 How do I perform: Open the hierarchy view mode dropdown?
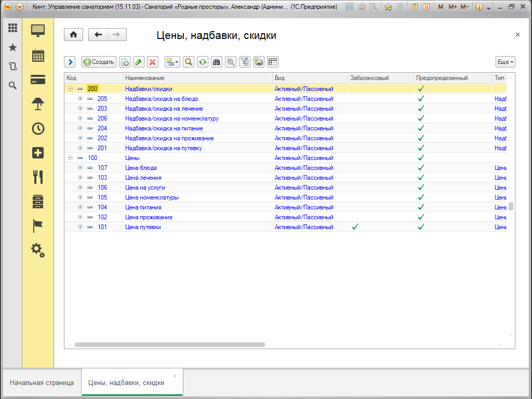pyautogui.click(x=172, y=62)
